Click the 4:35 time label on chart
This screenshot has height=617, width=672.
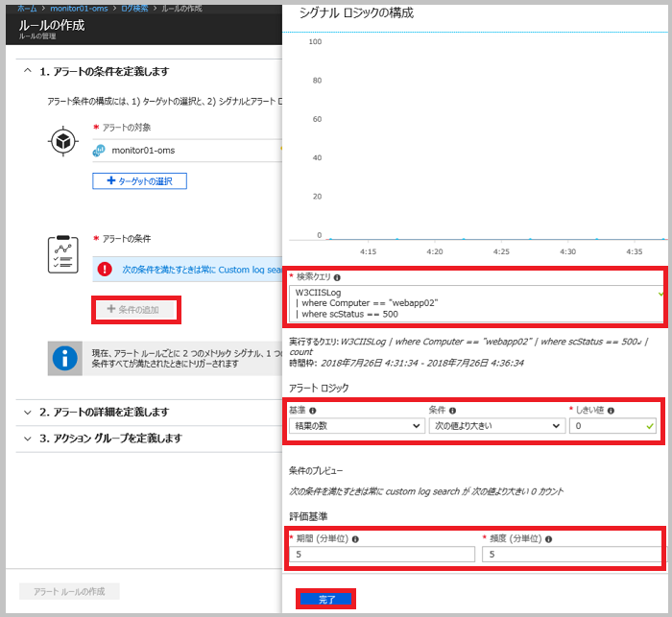point(635,251)
